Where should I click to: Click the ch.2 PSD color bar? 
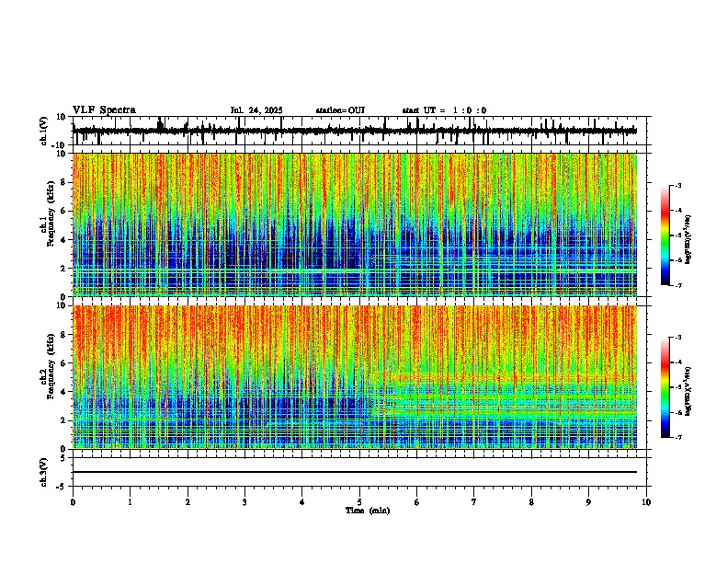665,387
